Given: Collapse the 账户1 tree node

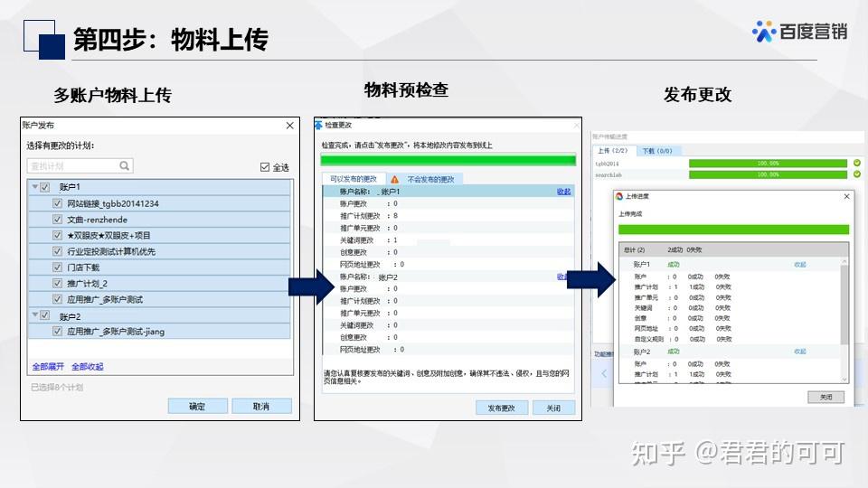Looking at the screenshot, I should pyautogui.click(x=35, y=187).
